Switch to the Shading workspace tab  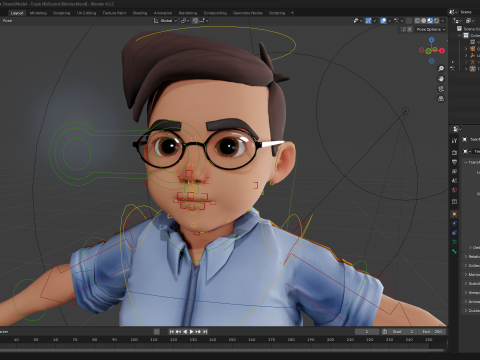[x=140, y=13]
